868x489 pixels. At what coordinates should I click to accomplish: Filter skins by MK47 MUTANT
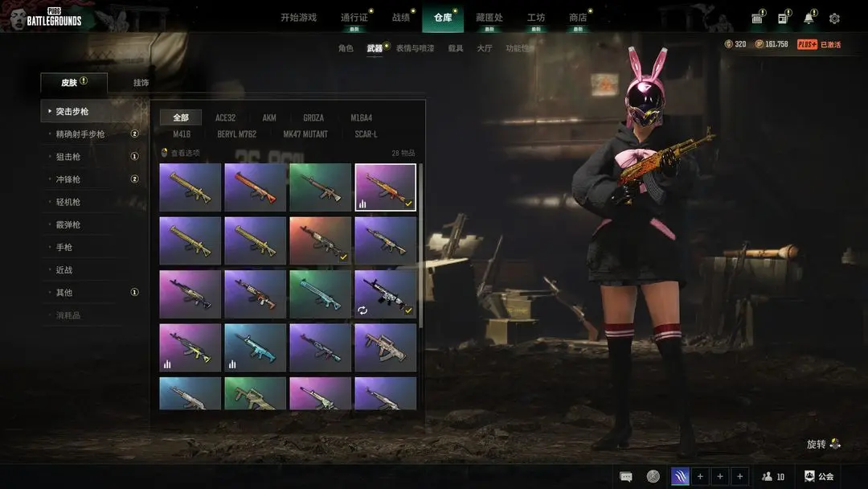tap(305, 134)
